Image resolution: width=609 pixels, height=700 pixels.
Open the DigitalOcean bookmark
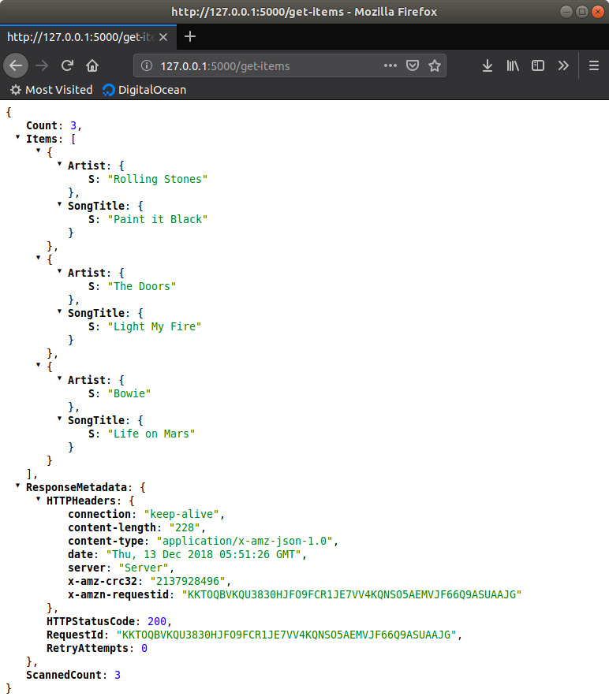pyautogui.click(x=144, y=90)
